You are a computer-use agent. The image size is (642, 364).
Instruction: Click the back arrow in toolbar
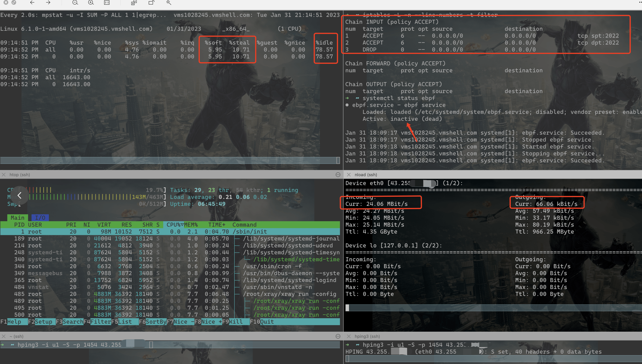coord(32,3)
